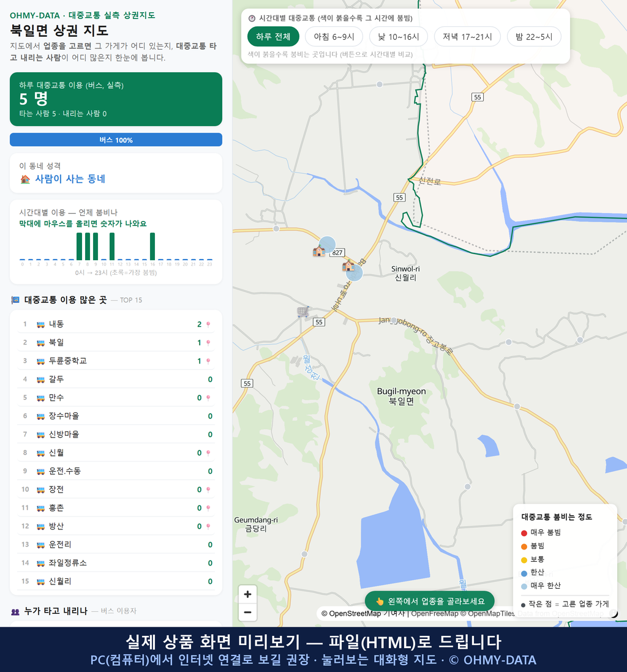
Task: Click the pin icon in the 장전 row
Action: pos(208,490)
